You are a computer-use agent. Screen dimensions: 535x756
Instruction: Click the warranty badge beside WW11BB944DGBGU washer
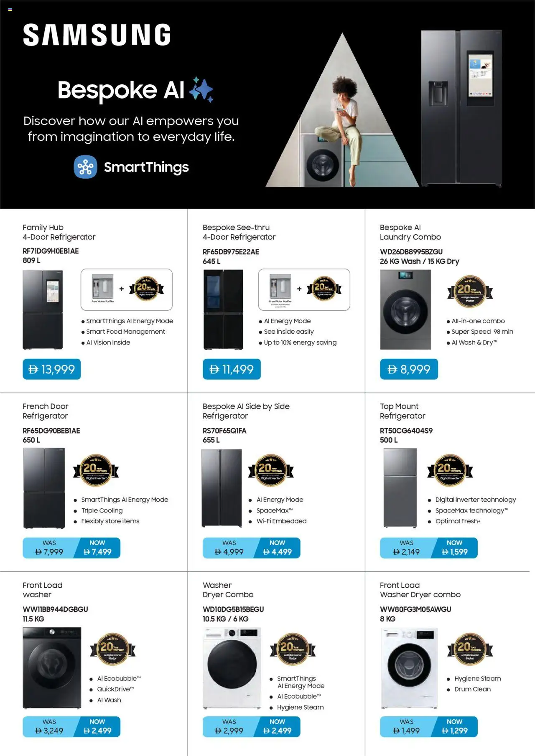pyautogui.click(x=113, y=649)
